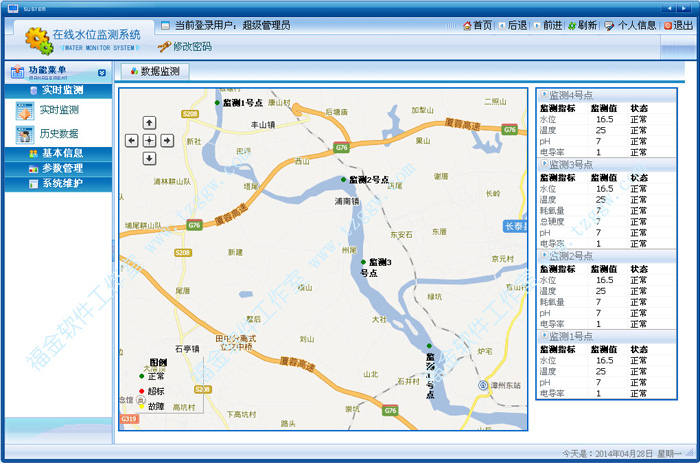Viewport: 700px width, 463px height.
Task: Click the key icon beside 修改密码
Action: coord(164,46)
